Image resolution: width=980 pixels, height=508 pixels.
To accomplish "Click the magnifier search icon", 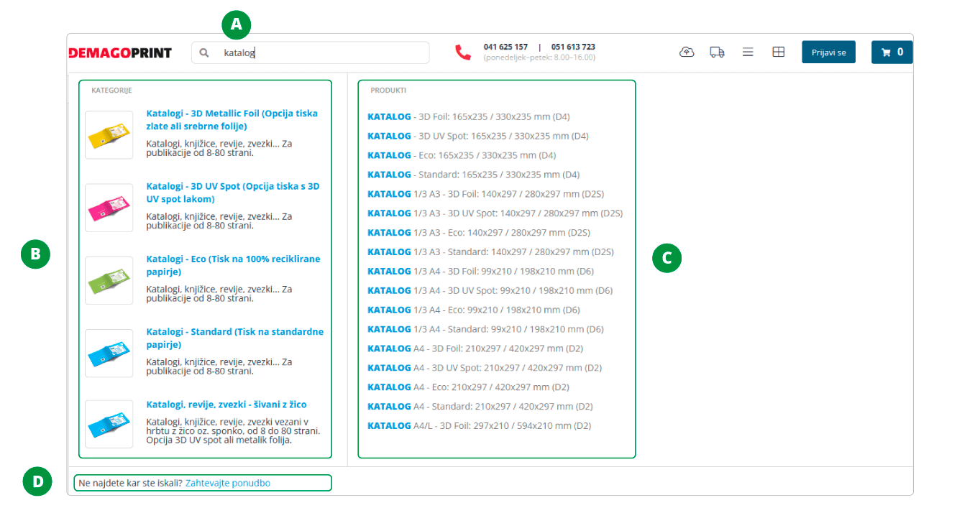I will (x=204, y=52).
